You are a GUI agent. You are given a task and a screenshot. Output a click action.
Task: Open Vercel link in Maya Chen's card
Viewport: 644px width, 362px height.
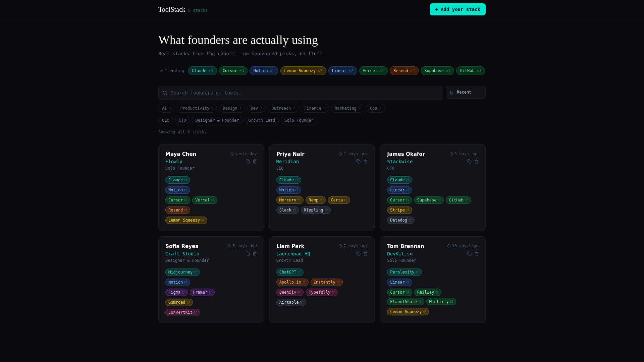tap(205, 200)
